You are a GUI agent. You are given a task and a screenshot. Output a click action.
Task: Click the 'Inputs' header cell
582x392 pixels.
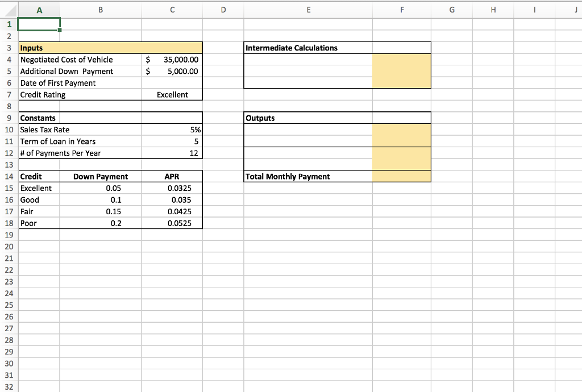[110, 48]
